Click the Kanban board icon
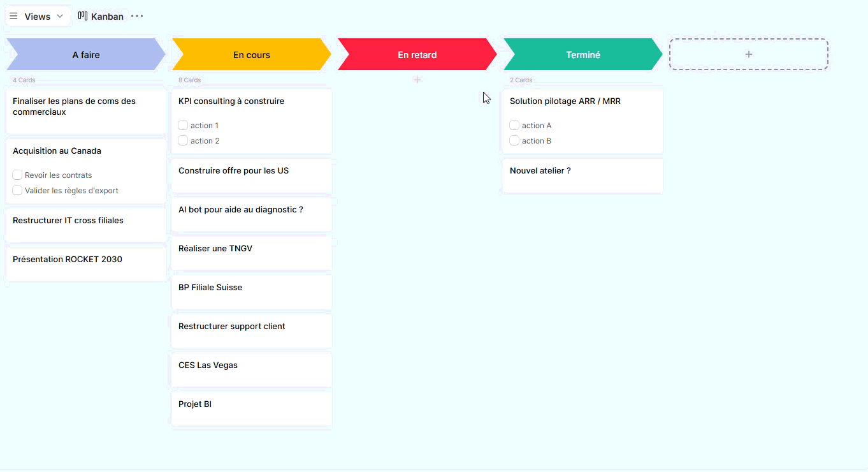Screen dimensions: 868x472 point(83,16)
